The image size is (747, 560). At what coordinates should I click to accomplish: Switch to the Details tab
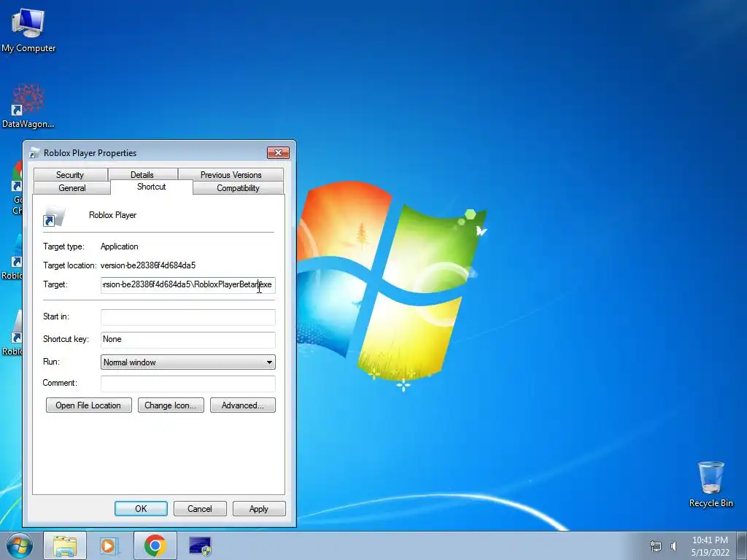(142, 175)
